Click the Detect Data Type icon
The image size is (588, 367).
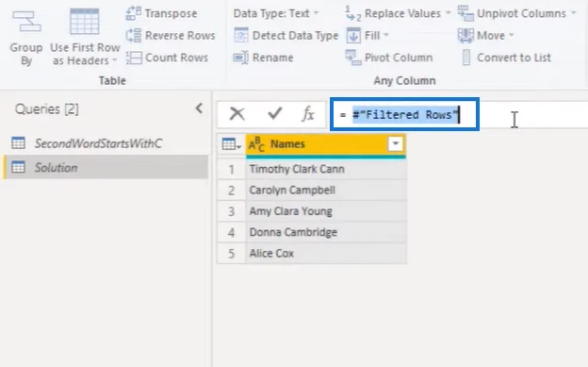[240, 35]
